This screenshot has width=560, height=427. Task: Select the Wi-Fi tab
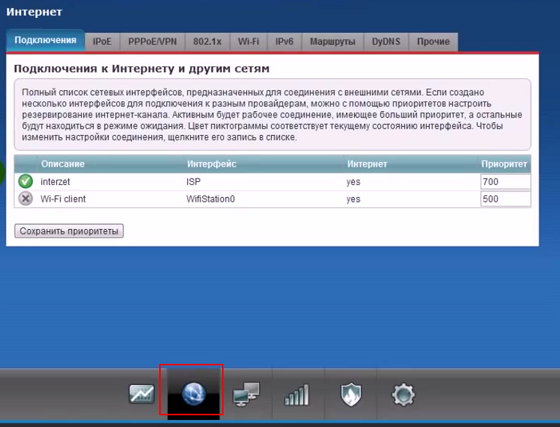click(249, 42)
